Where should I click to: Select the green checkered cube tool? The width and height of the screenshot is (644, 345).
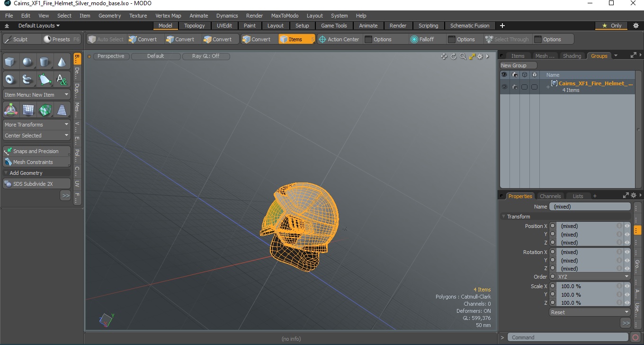pyautogui.click(x=45, y=110)
